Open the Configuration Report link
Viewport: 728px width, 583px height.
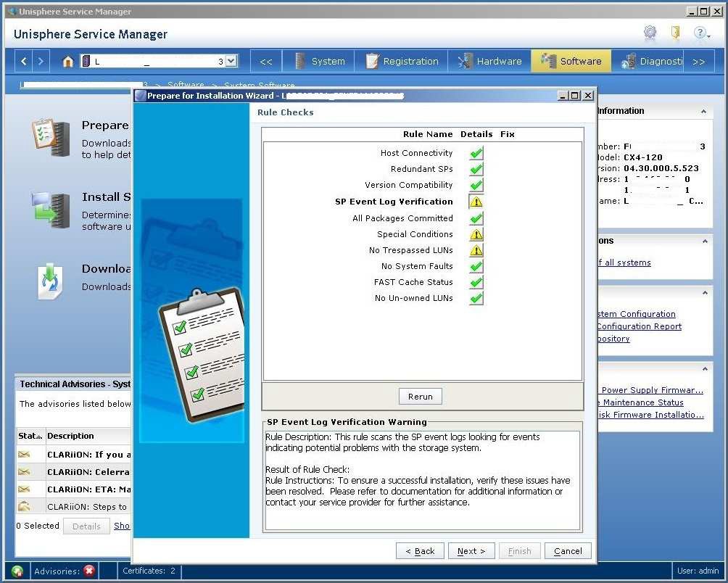(640, 326)
